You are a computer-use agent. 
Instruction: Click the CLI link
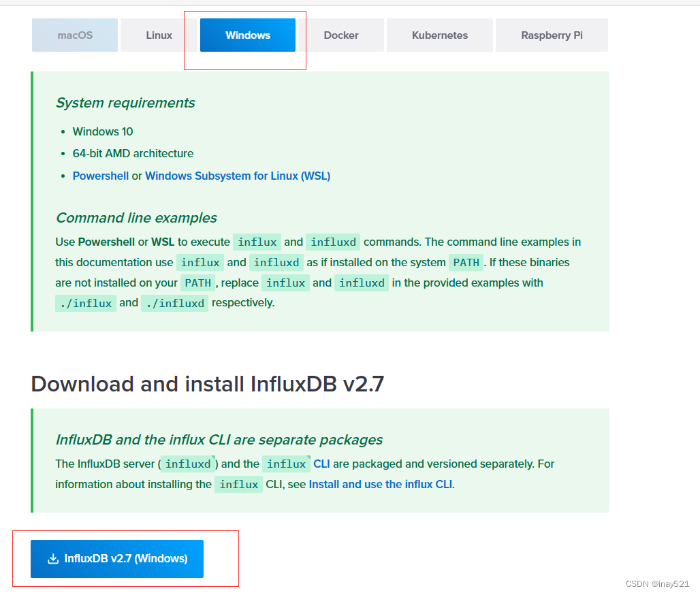(x=321, y=464)
